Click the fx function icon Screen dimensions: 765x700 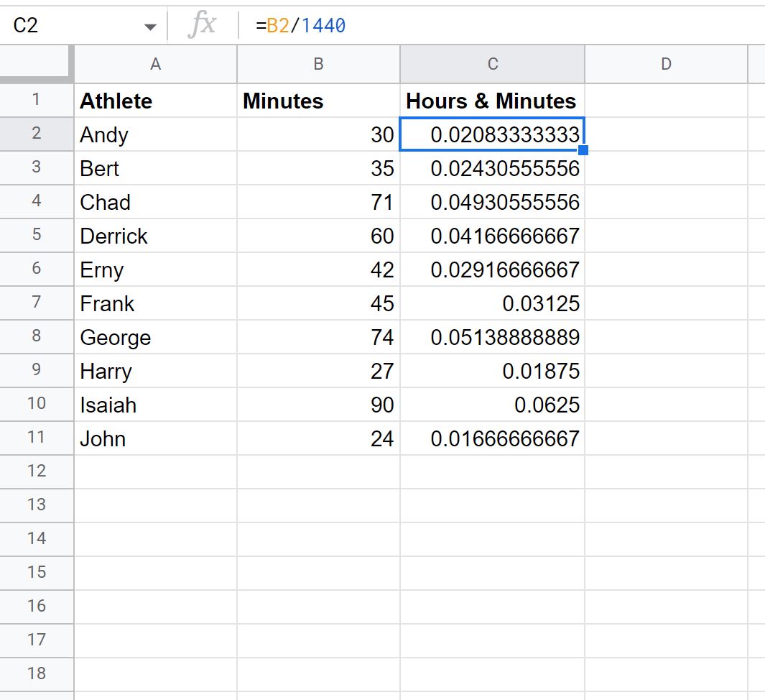pos(202,24)
